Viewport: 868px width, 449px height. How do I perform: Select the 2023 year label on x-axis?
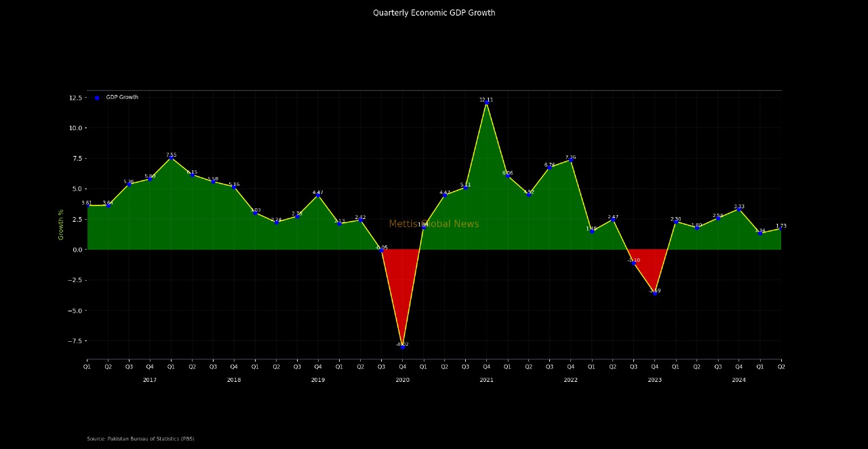(x=654, y=380)
